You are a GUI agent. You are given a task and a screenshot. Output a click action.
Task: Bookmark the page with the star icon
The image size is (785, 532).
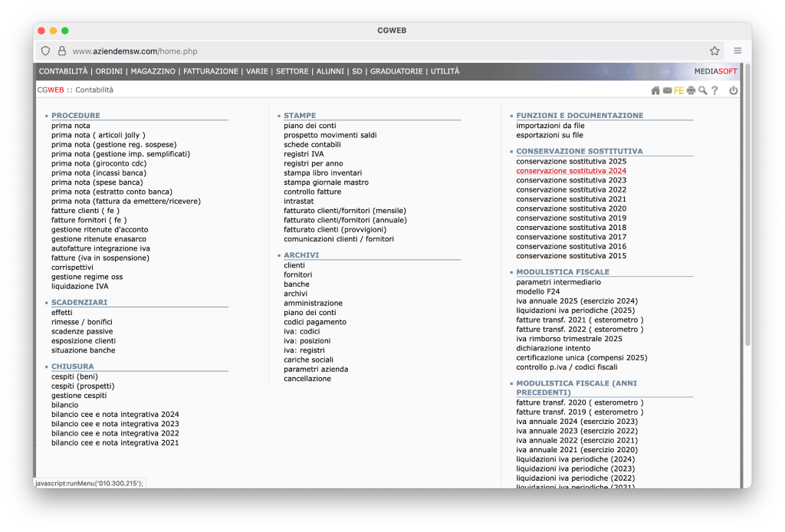click(714, 51)
